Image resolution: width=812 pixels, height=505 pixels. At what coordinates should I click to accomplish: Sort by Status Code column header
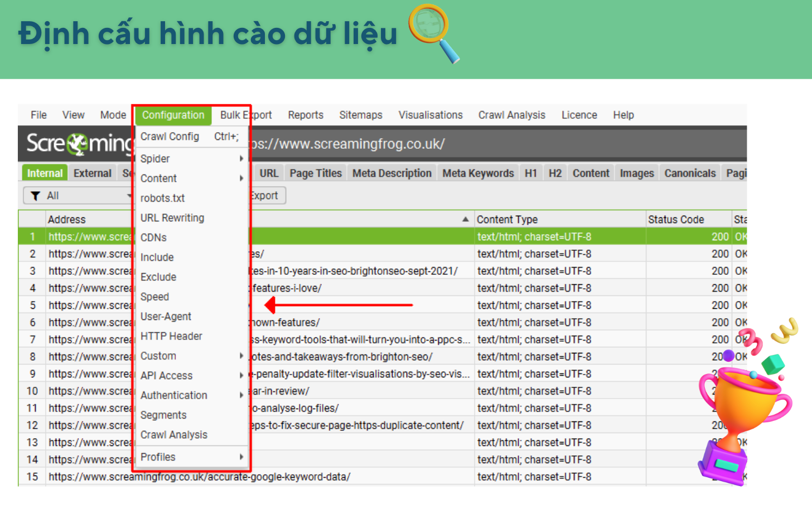pos(688,220)
